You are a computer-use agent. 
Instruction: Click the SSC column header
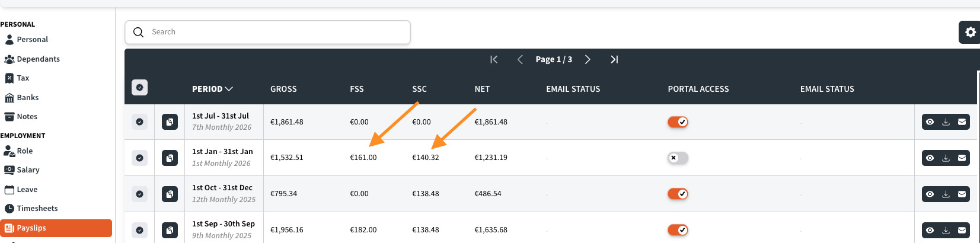420,89
